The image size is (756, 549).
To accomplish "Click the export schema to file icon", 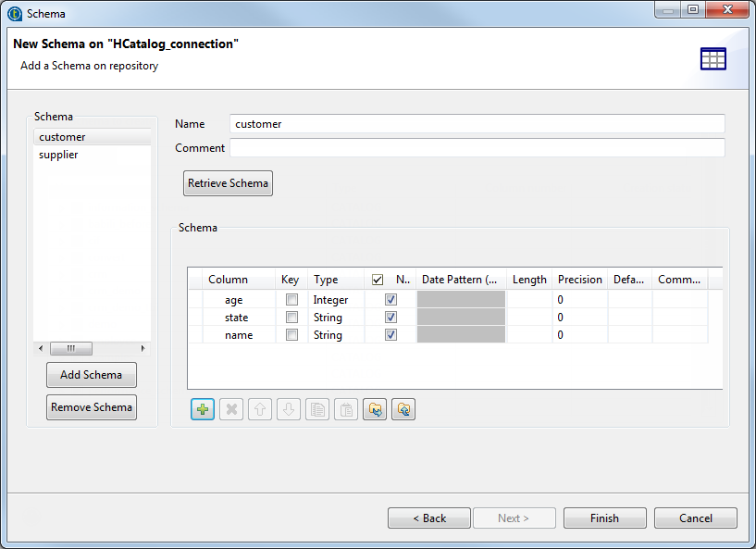I will pyautogui.click(x=403, y=409).
